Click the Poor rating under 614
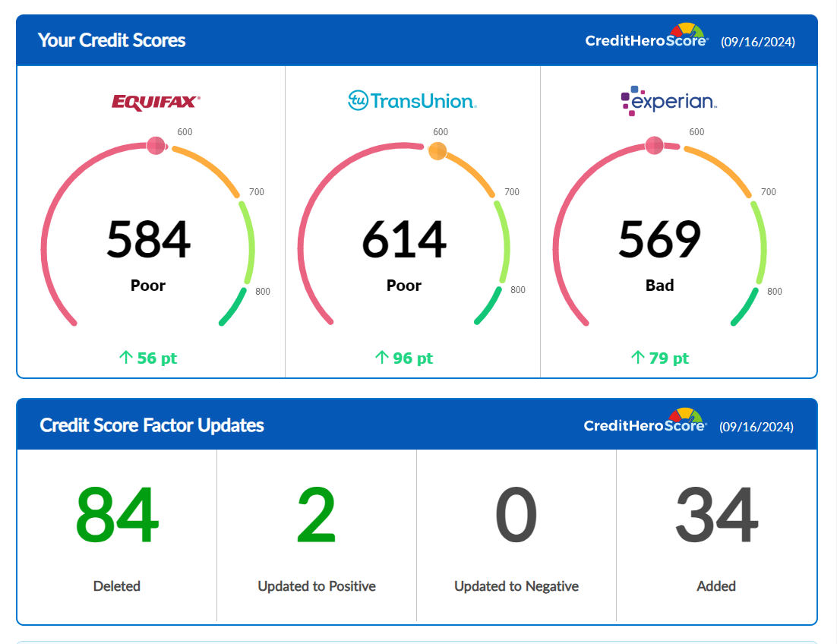The width and height of the screenshot is (837, 644). click(x=403, y=286)
